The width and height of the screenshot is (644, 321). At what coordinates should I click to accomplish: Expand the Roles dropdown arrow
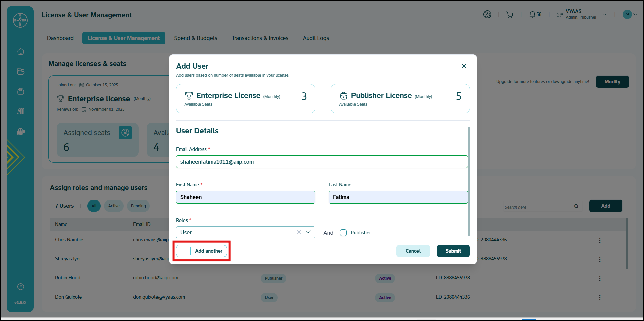point(308,232)
